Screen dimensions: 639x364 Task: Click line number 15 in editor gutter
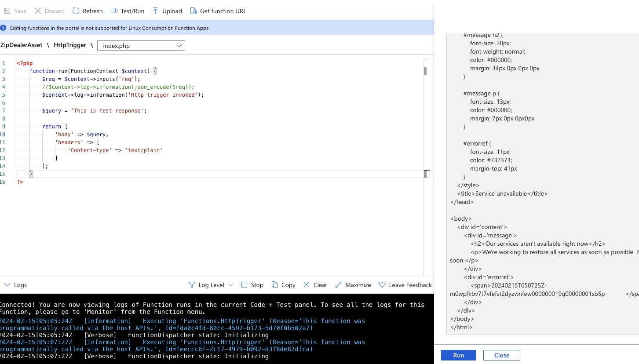point(3,174)
